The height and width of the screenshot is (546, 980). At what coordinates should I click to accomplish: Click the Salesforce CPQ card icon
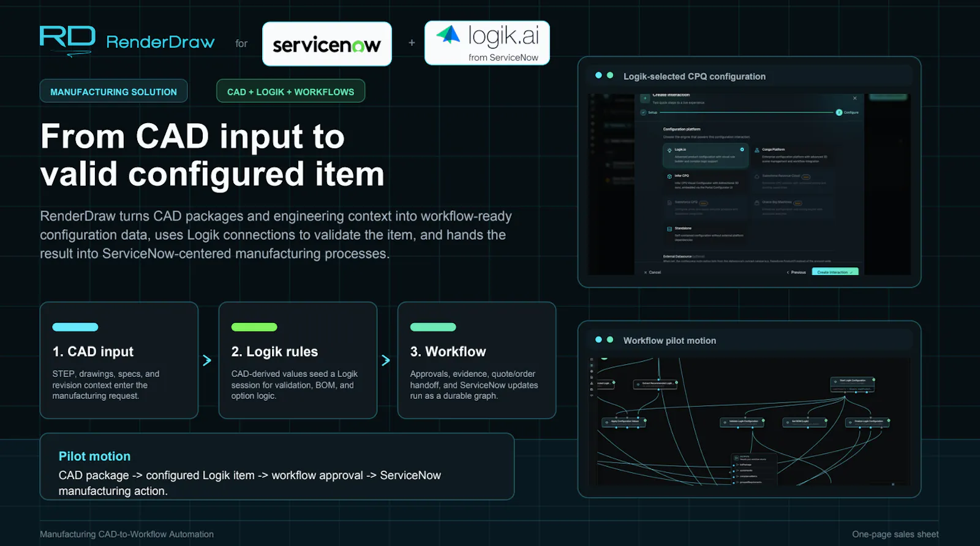tap(669, 202)
